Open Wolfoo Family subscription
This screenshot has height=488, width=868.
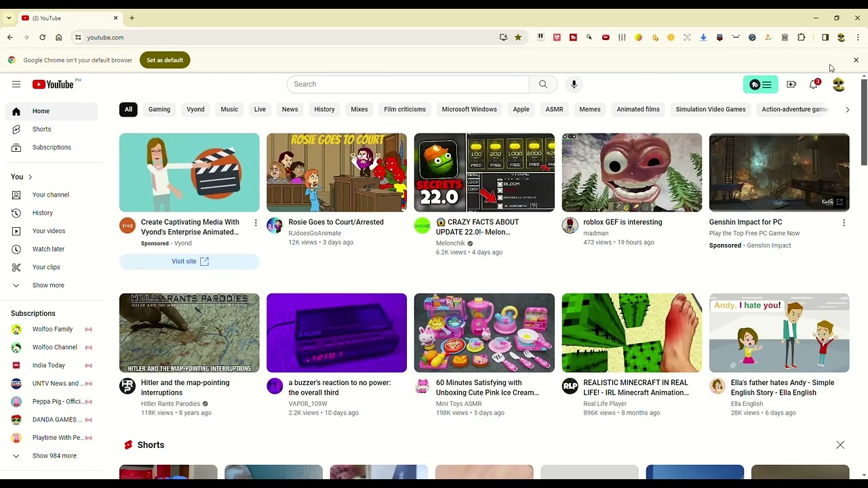coord(52,329)
